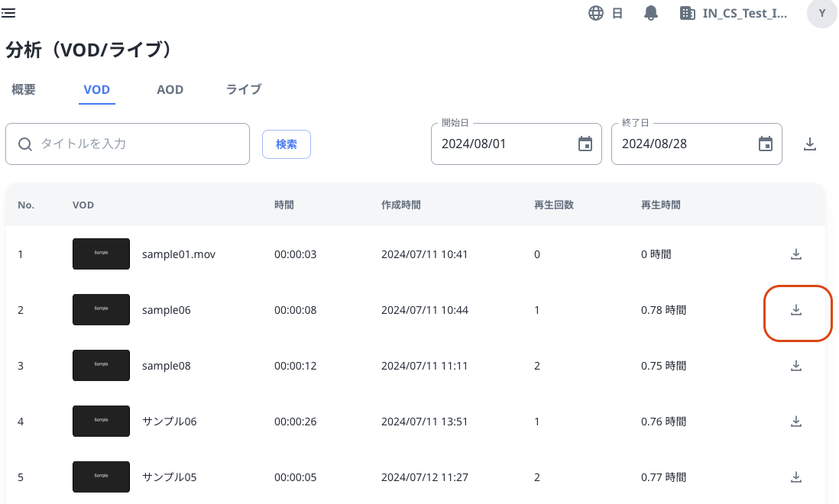Open the sample08 video thumbnail
Image resolution: width=839 pixels, height=504 pixels.
click(101, 365)
